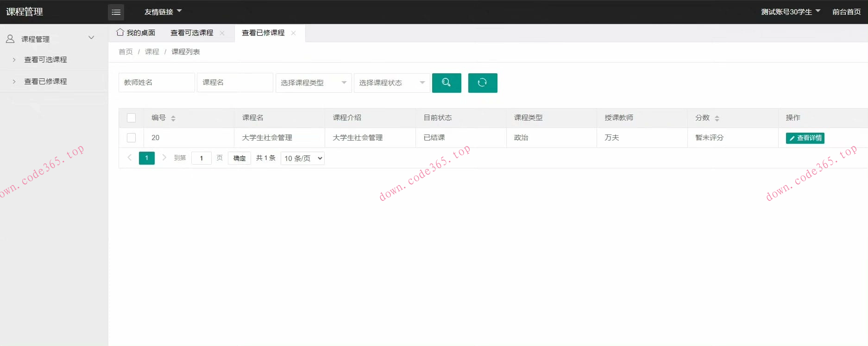Open the 选择课程状态 dropdown
This screenshot has height=346, width=868.
click(x=392, y=83)
